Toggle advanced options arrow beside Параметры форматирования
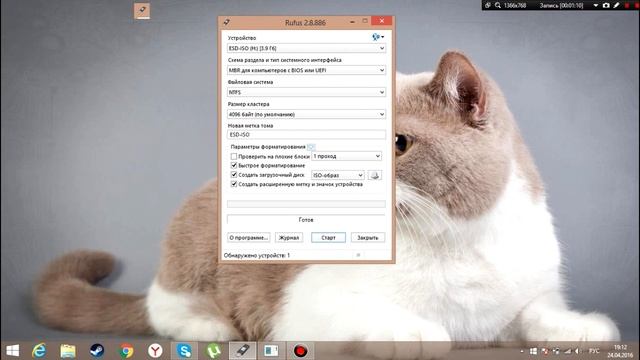This screenshot has height=360, width=640. tap(311, 147)
